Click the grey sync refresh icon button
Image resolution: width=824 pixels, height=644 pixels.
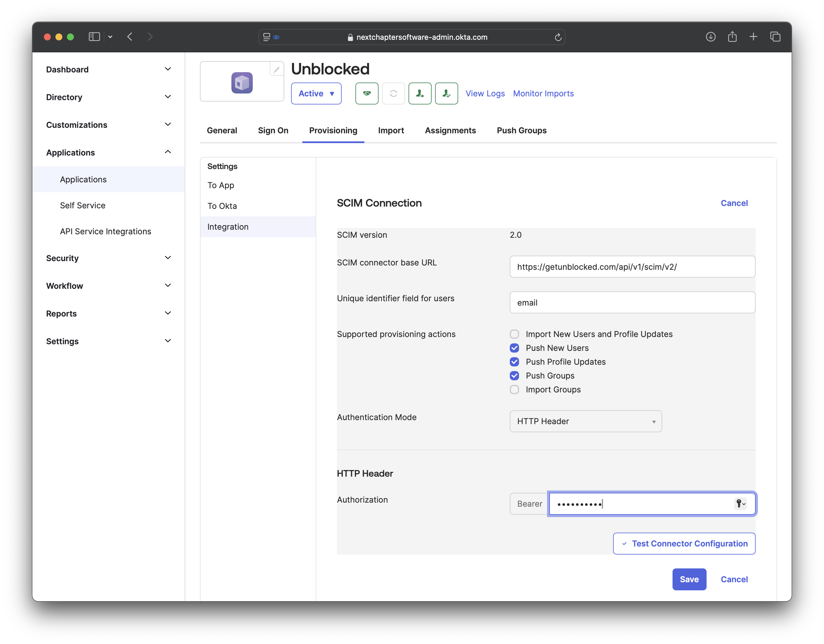point(393,93)
